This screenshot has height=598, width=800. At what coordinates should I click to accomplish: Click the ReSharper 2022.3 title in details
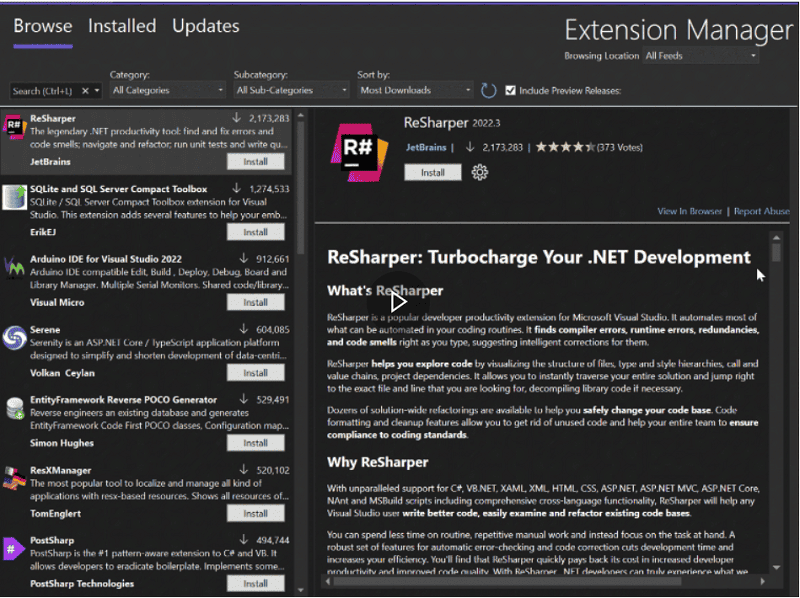(452, 123)
